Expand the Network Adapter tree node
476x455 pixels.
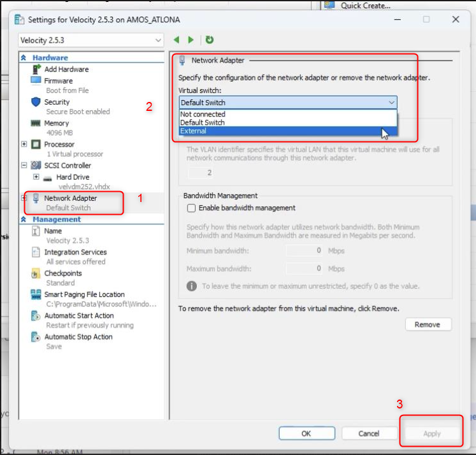pyautogui.click(x=24, y=198)
